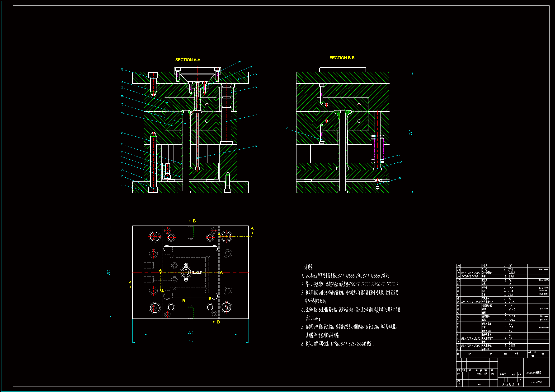Click part callout 18 in Section A-A

(255, 146)
